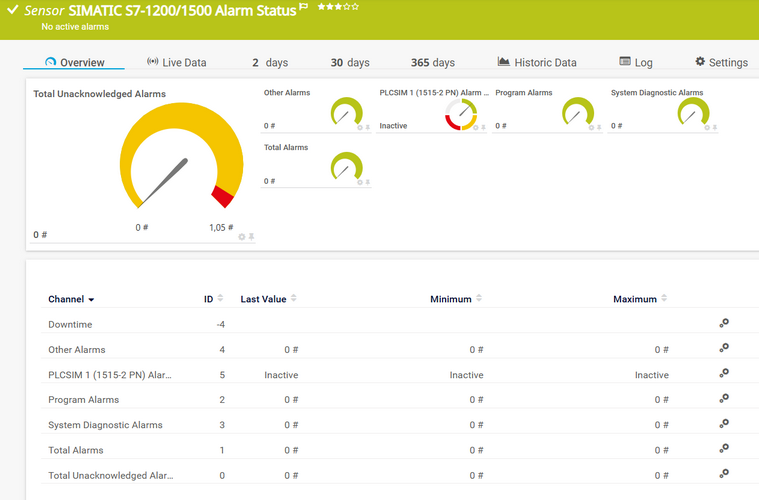Viewport: 759px width, 500px height.
Task: Select the PLCSIM 1 (1515-2 PN) channel name
Action: [x=110, y=375]
